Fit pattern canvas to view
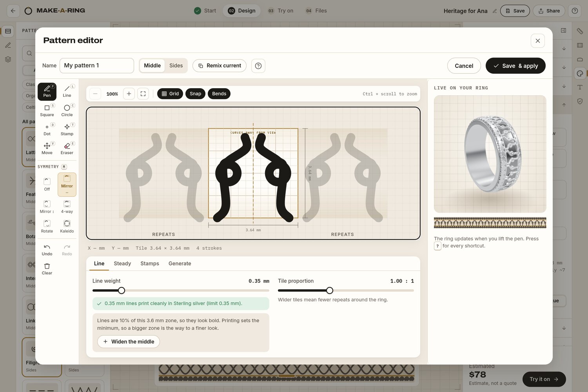Screen dimensions: 588x392 point(143,94)
